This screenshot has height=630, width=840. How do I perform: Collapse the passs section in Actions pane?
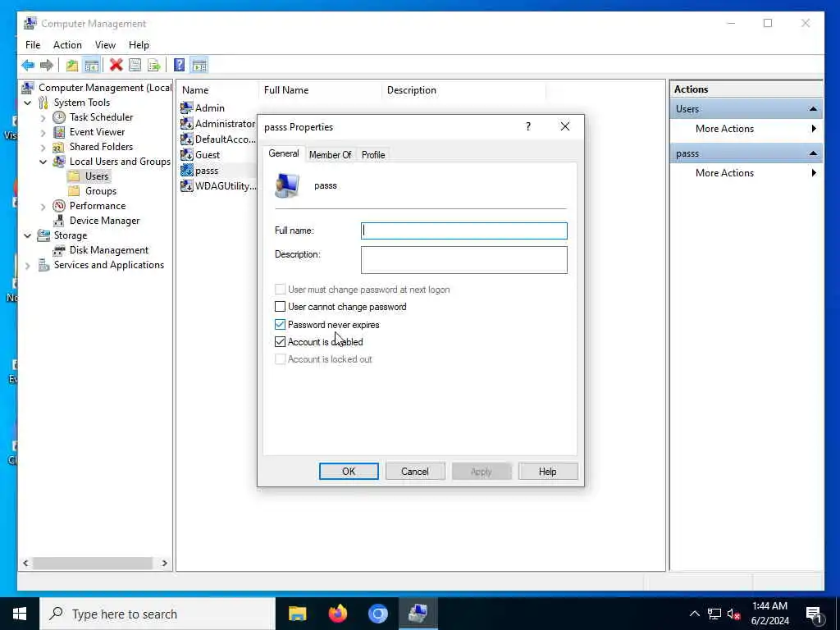(x=813, y=153)
